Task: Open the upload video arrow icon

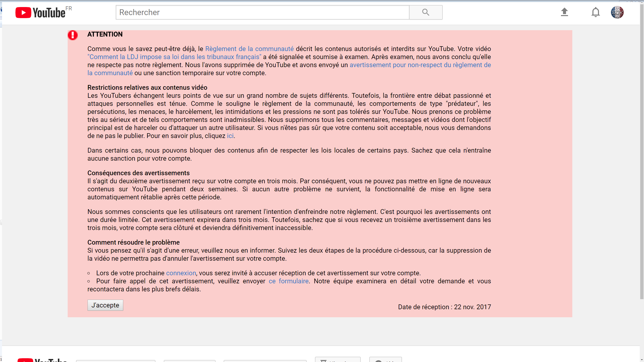Action: coord(565,12)
